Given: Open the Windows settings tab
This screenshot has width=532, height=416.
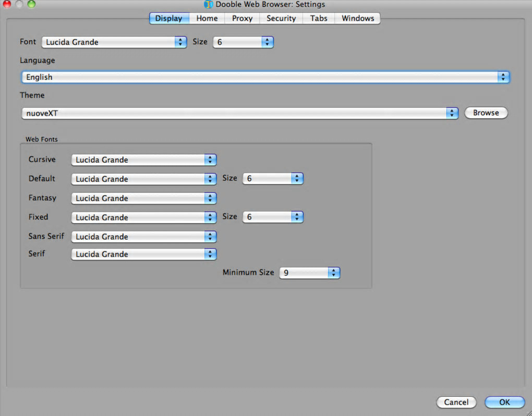Looking at the screenshot, I should pos(358,18).
